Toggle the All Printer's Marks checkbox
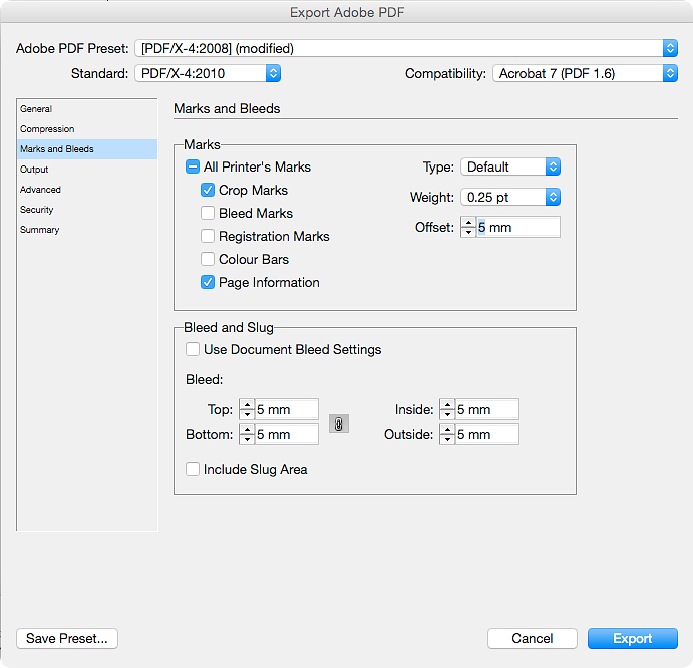Image resolution: width=693 pixels, height=668 pixels. tap(192, 167)
